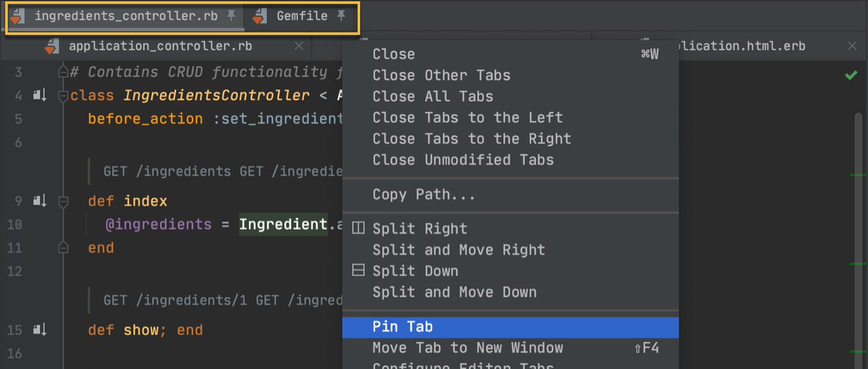This screenshot has width=868, height=369.
Task: Click green checkmark inspection status icon
Action: pos(851,76)
